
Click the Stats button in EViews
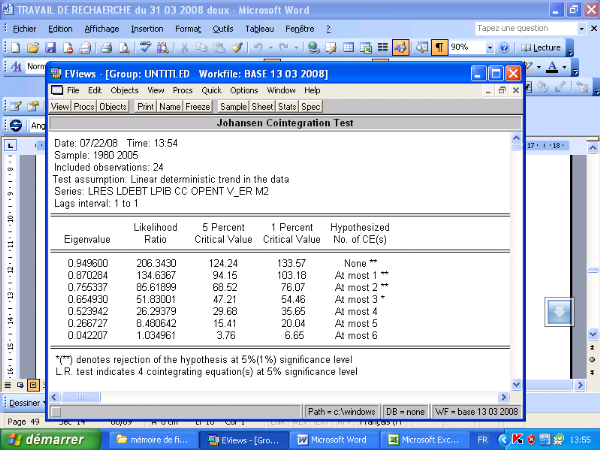pos(287,106)
